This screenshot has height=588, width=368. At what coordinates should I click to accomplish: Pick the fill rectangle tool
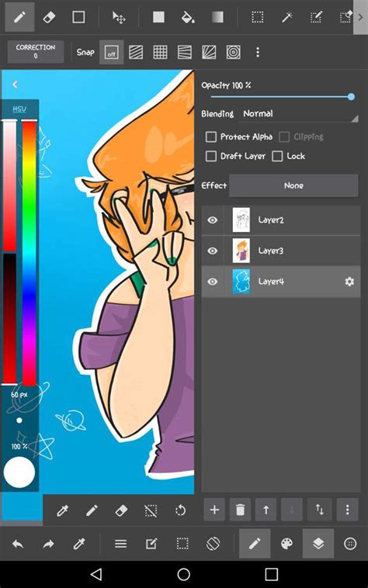158,17
